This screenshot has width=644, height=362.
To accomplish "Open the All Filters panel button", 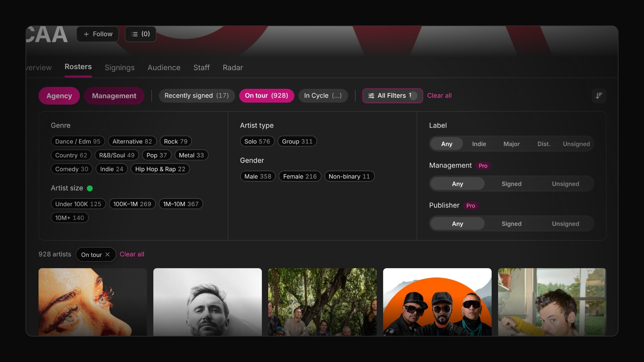I will 392,96.
